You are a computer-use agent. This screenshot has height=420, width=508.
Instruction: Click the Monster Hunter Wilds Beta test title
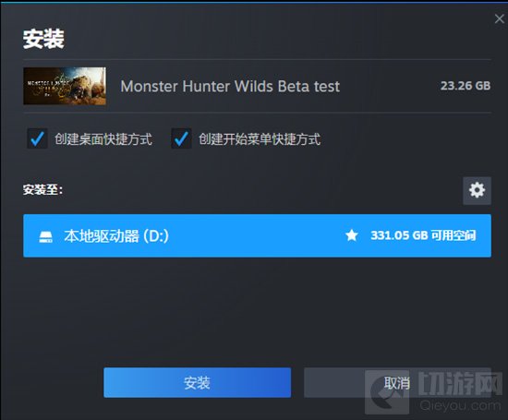coord(230,86)
